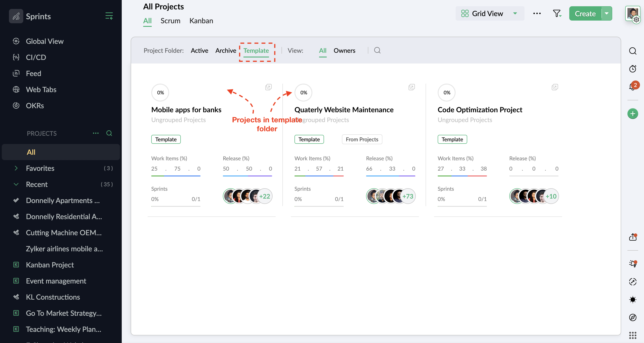
Task: Toggle the day/night theme sun icon
Action: [633, 300]
